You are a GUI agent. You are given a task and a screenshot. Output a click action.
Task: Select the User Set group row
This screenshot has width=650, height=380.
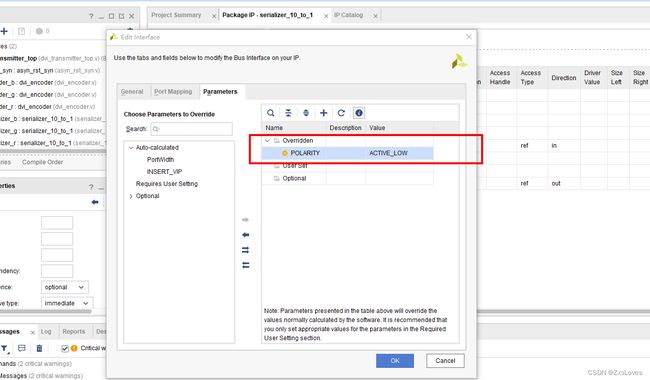[x=347, y=166]
